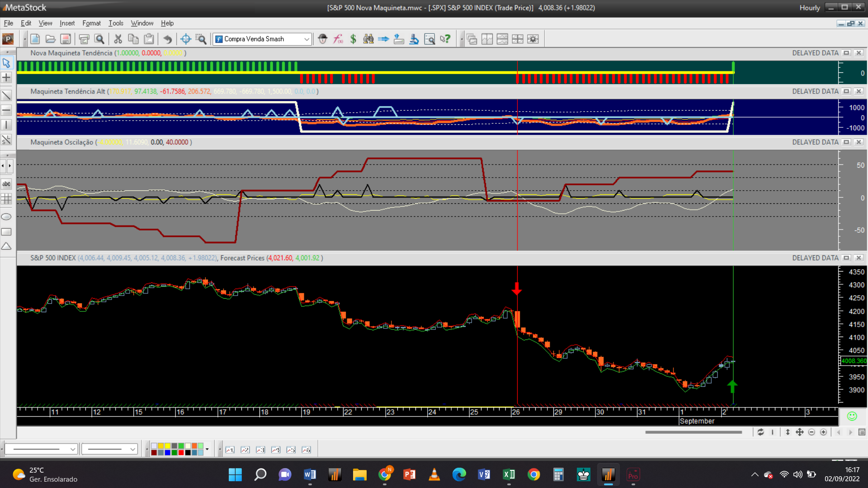This screenshot has width=868, height=488.
Task: Select the trendline drawing tool
Action: click(x=6, y=95)
